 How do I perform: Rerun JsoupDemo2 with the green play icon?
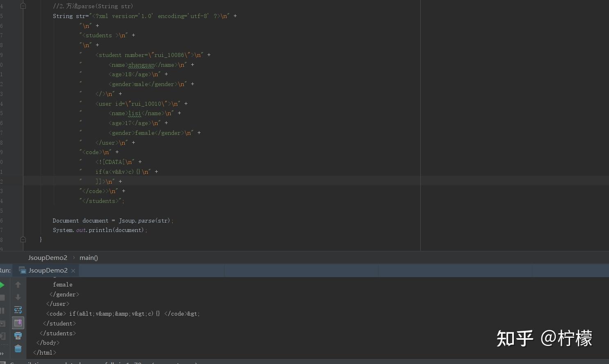(x=2, y=285)
